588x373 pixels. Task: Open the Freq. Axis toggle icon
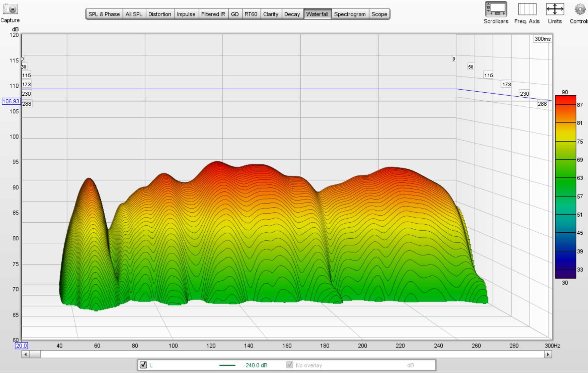[527, 9]
